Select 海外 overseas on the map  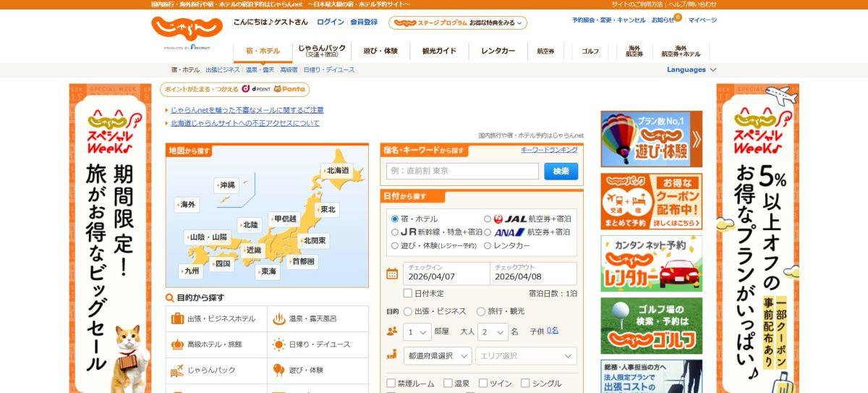188,205
